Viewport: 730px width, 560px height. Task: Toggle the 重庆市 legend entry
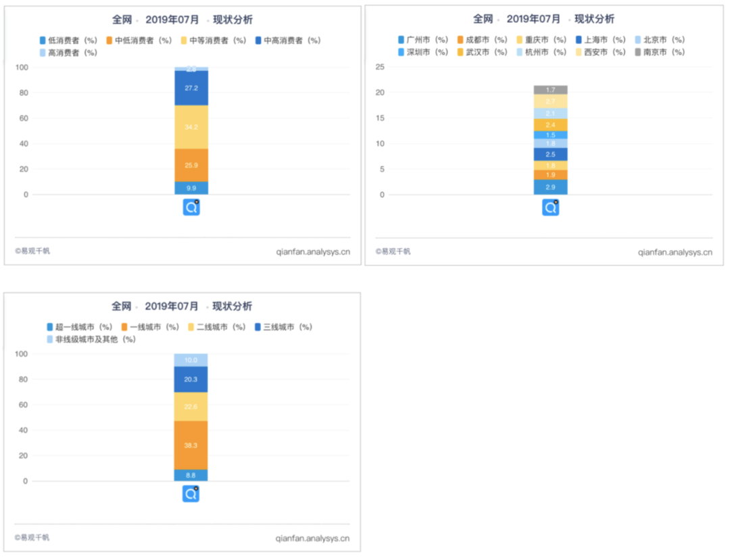pyautogui.click(x=541, y=40)
